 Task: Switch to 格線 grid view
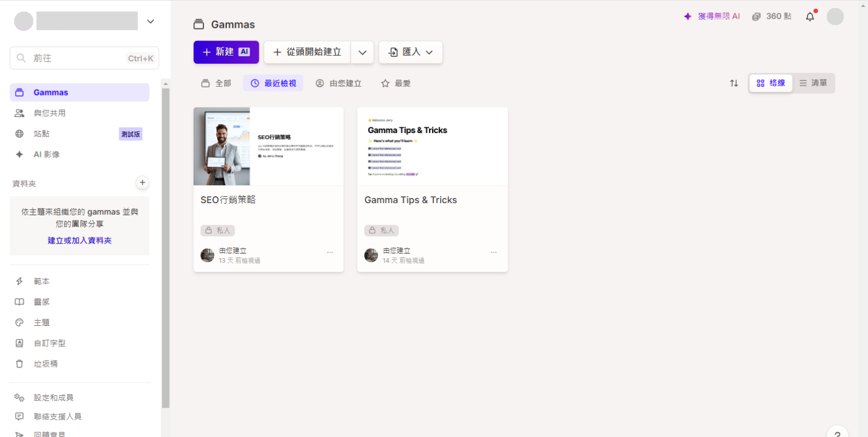pyautogui.click(x=771, y=83)
